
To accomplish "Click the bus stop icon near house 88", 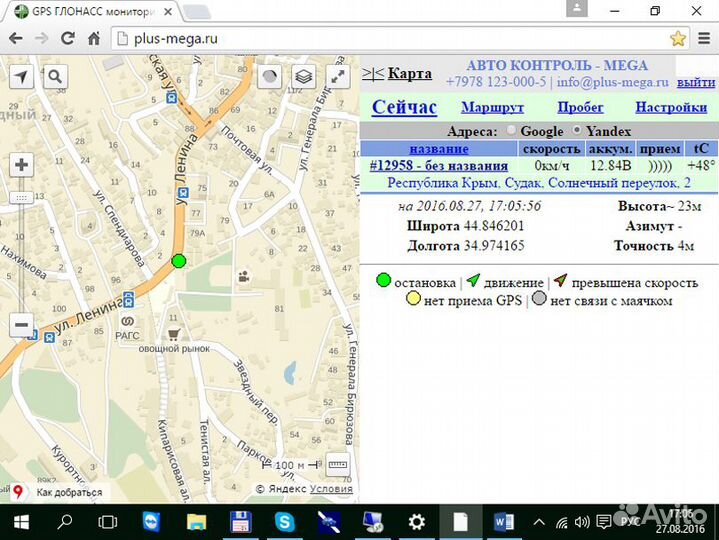I will click(x=171, y=98).
